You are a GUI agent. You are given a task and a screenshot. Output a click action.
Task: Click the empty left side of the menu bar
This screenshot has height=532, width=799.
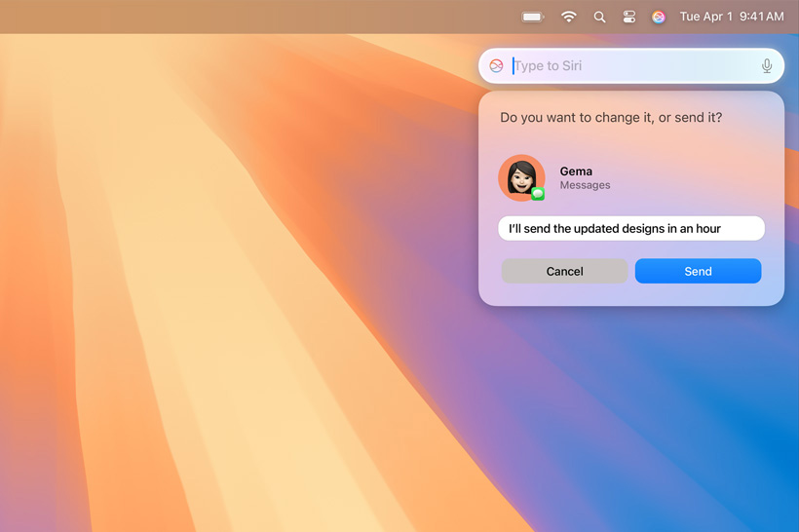tap(195, 17)
